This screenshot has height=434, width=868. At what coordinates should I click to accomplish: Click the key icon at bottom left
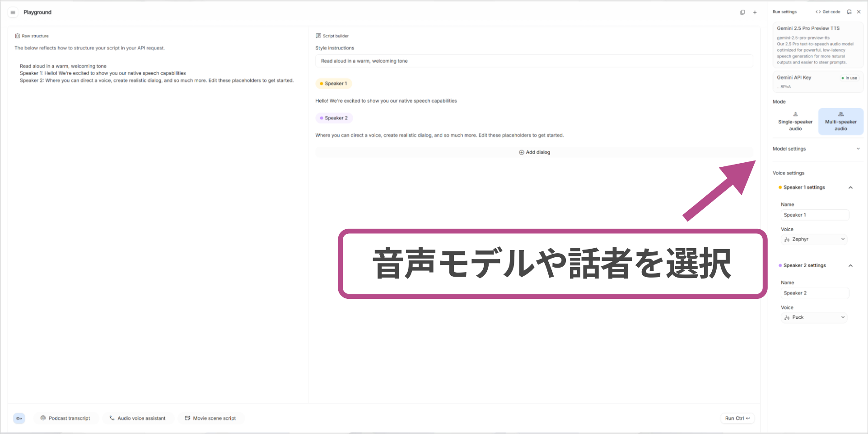[x=19, y=418]
